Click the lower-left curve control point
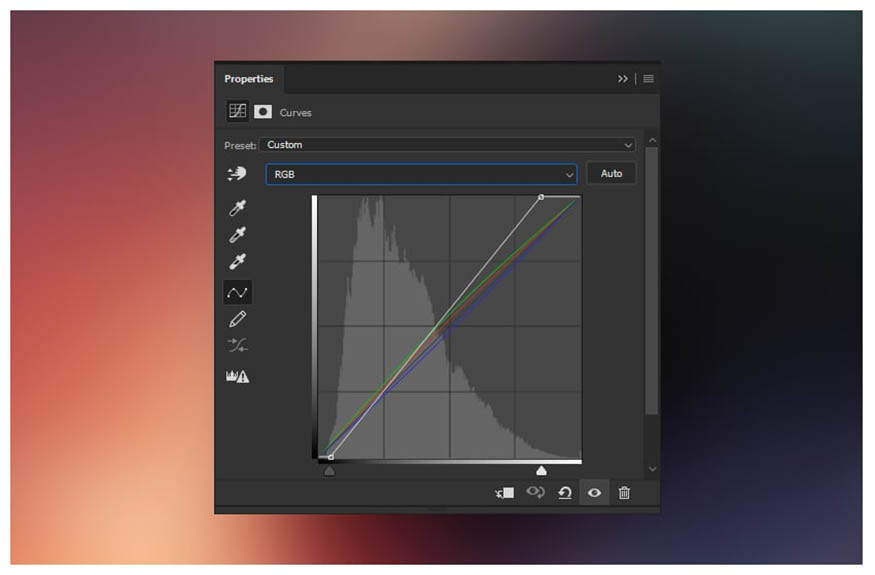Screen dimensions: 875x575 pyautogui.click(x=331, y=457)
